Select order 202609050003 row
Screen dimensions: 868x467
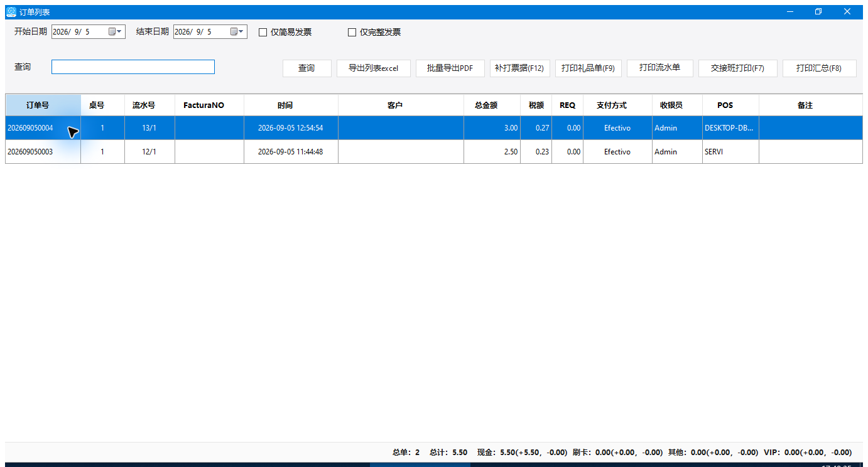click(434, 152)
